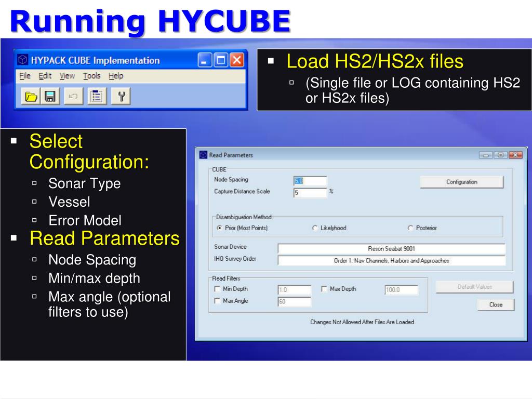Click the 'Error Model' bullet text
Image resolution: width=532 pixels, height=399 pixels.
[85, 220]
